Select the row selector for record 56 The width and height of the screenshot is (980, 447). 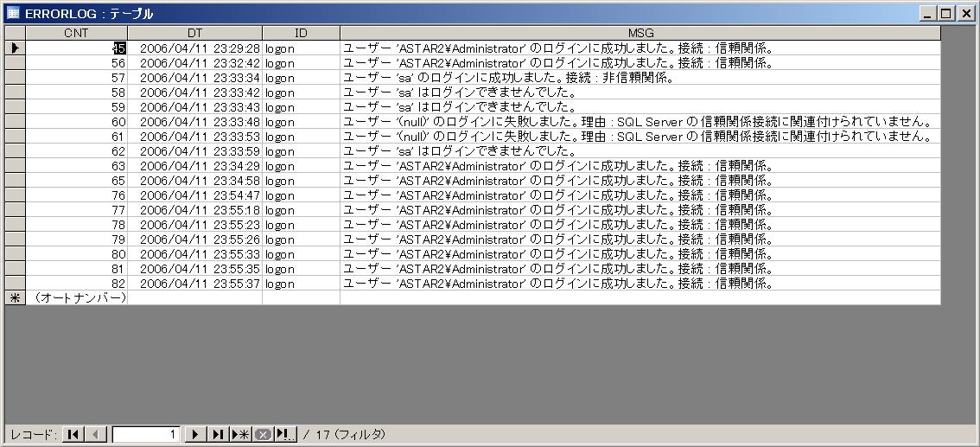pos(15,63)
